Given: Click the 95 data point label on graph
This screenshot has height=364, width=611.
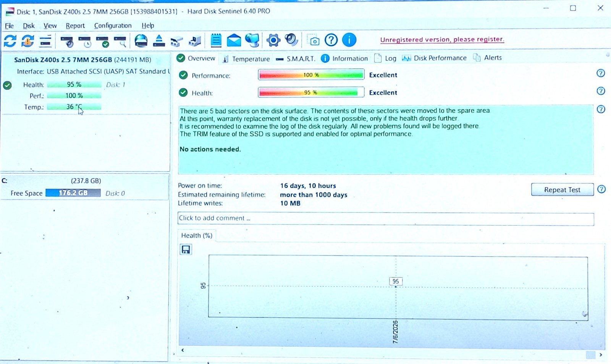Looking at the screenshot, I should pyautogui.click(x=396, y=281).
